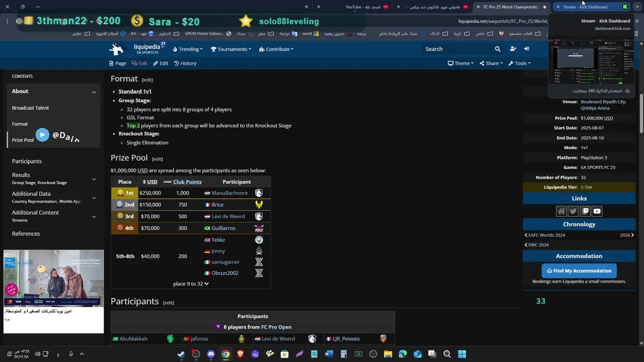This screenshot has height=362, width=644.
Task: Open the Trending dropdown menu
Action: click(187, 49)
